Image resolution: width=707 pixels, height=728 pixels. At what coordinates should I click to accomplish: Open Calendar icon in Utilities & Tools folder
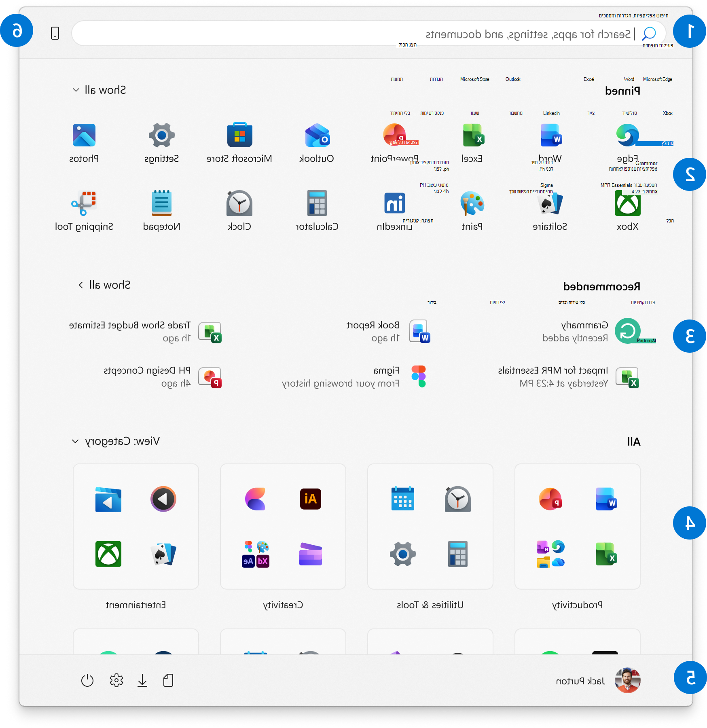click(403, 499)
